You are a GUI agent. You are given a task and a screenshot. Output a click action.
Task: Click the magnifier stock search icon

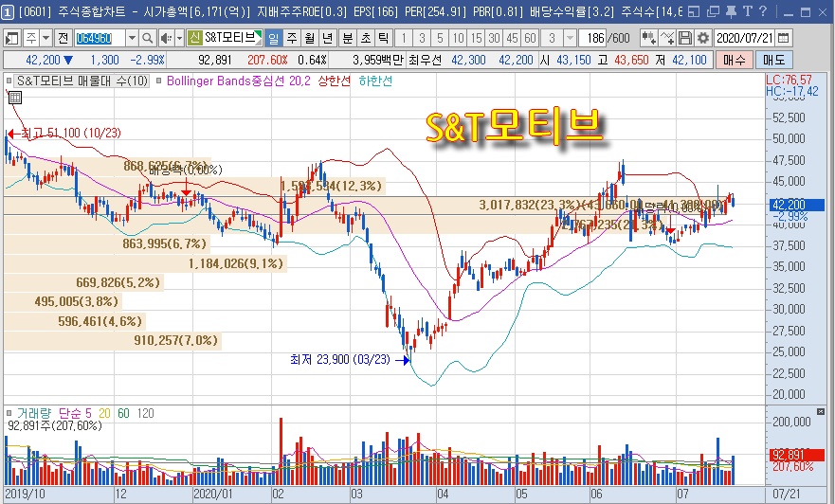tap(148, 38)
